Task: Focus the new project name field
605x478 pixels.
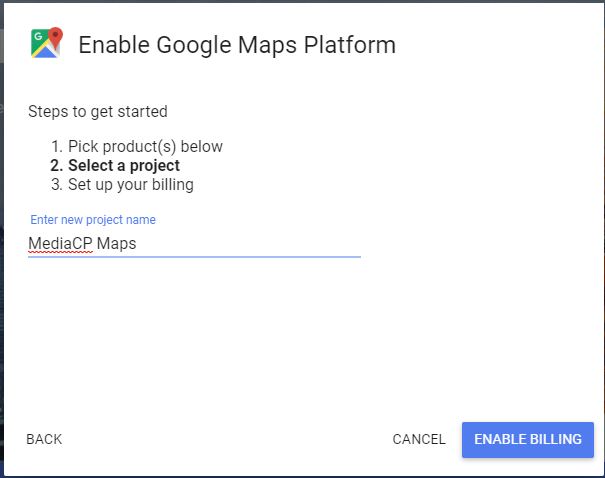Action: [x=194, y=244]
